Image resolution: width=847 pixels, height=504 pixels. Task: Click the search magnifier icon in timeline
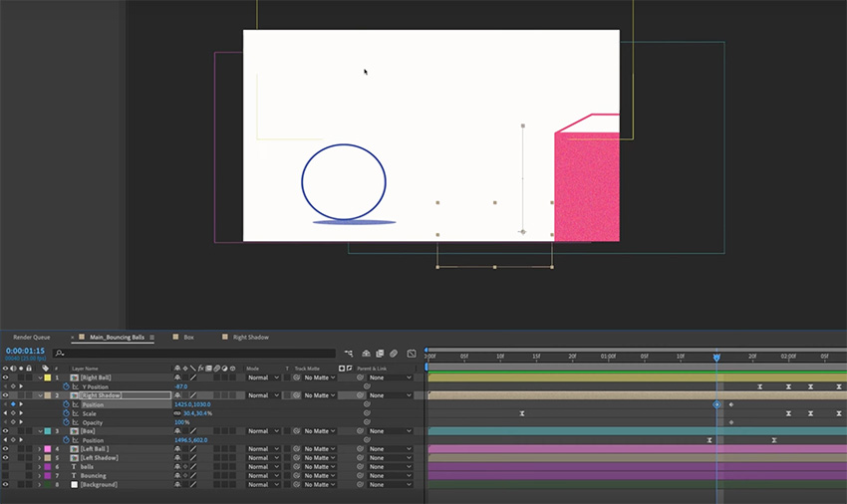(x=60, y=354)
